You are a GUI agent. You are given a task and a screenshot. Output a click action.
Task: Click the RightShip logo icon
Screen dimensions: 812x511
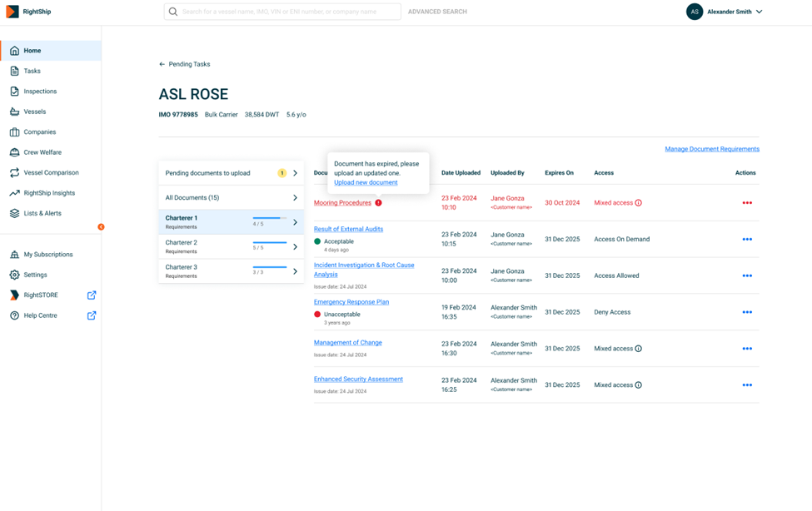12,12
